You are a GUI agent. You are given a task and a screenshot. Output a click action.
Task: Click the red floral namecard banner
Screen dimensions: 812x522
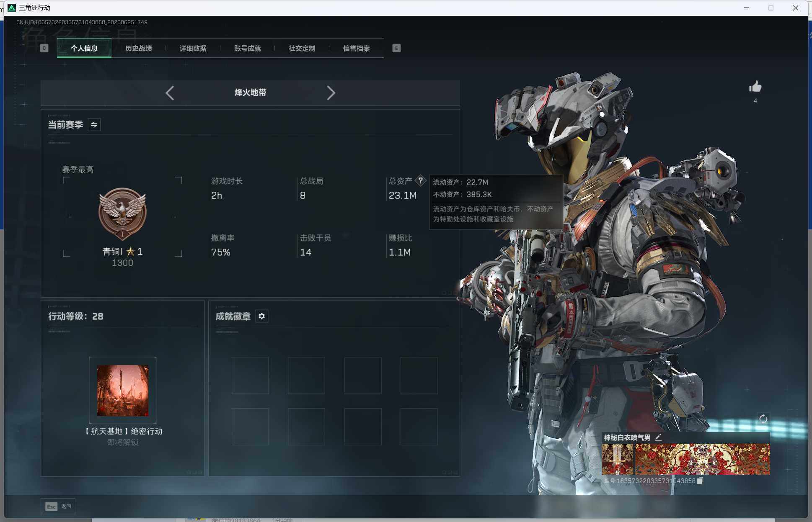(703, 459)
